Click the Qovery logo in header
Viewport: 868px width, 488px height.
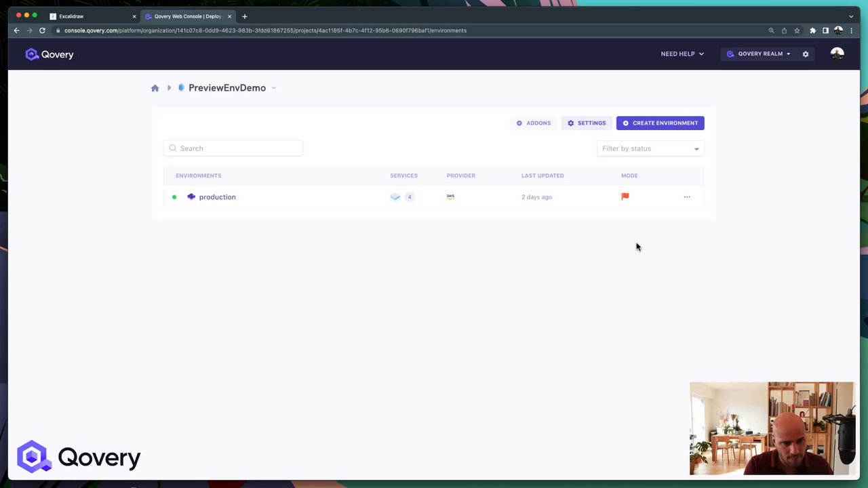click(49, 54)
